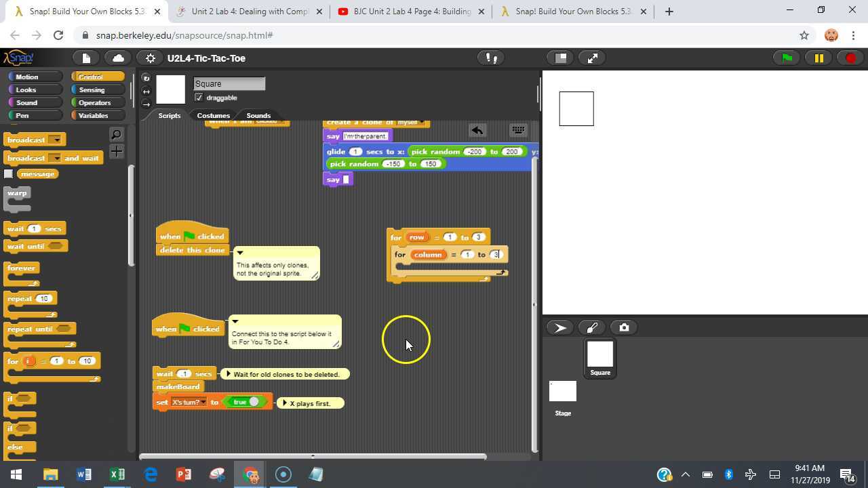
Task: Click the Square sprite name field
Action: pos(229,83)
